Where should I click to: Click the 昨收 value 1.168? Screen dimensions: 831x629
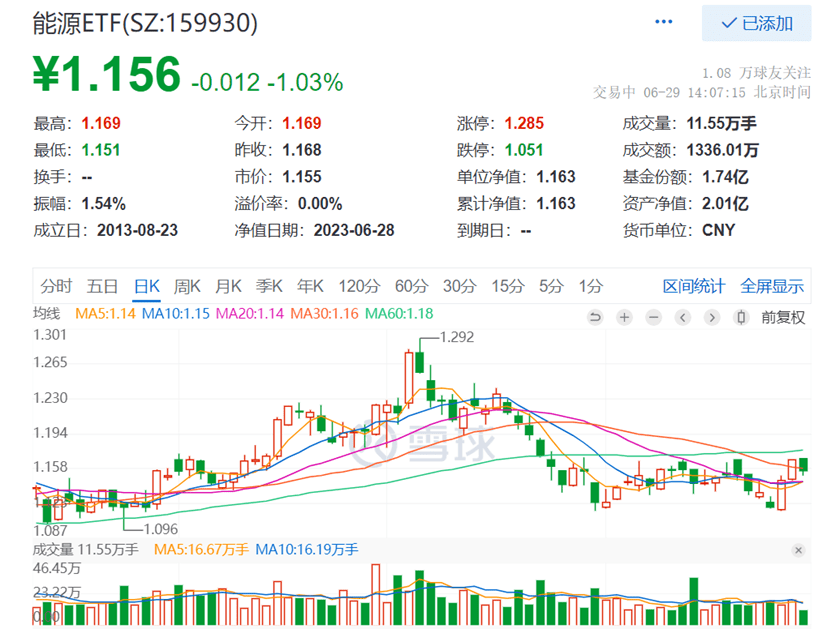point(302,150)
